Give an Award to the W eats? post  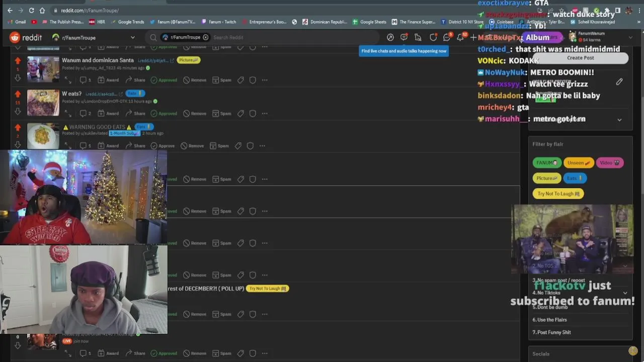(x=108, y=114)
